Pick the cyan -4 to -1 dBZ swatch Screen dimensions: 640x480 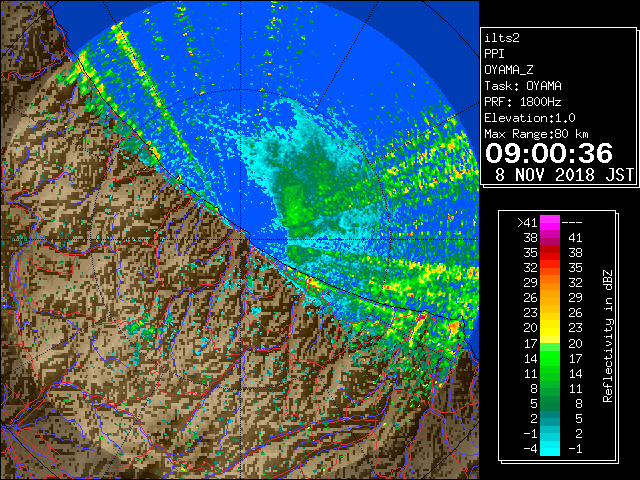coord(550,448)
